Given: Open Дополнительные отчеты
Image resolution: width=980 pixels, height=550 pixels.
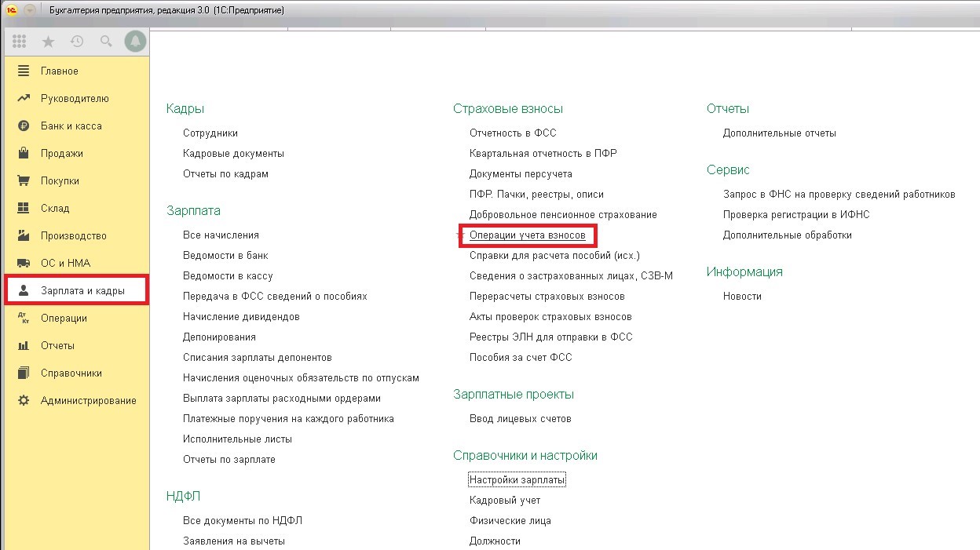Looking at the screenshot, I should coord(780,133).
